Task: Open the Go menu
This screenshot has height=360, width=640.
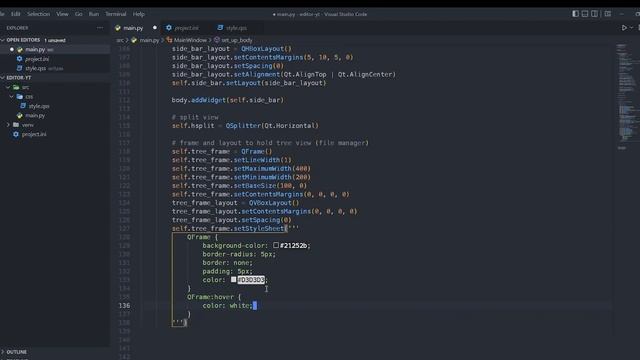Action: click(78, 14)
